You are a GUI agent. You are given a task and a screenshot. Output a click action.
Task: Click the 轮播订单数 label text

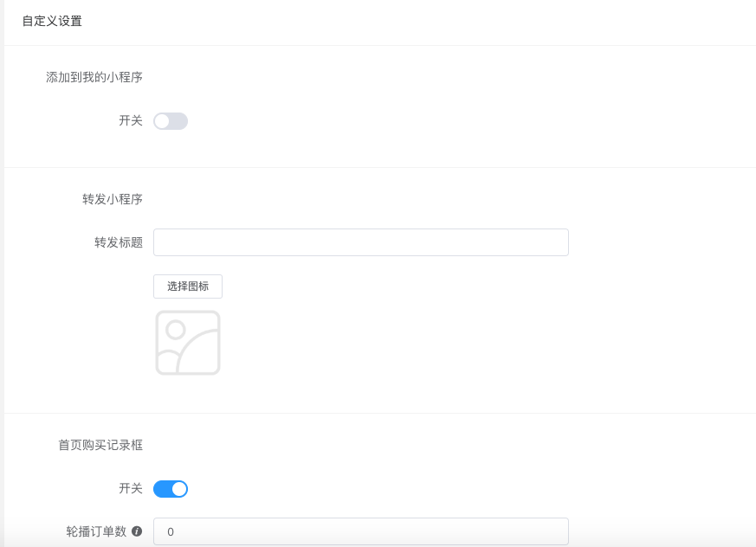96,531
